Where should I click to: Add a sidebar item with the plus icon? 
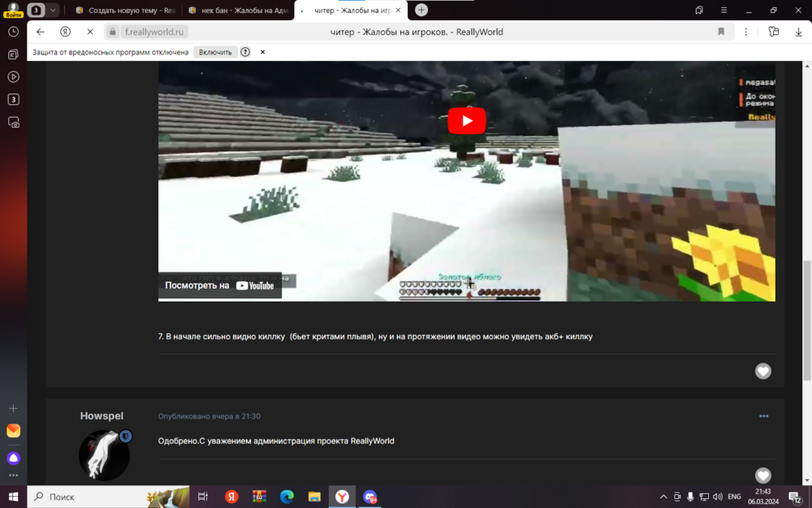tap(14, 409)
